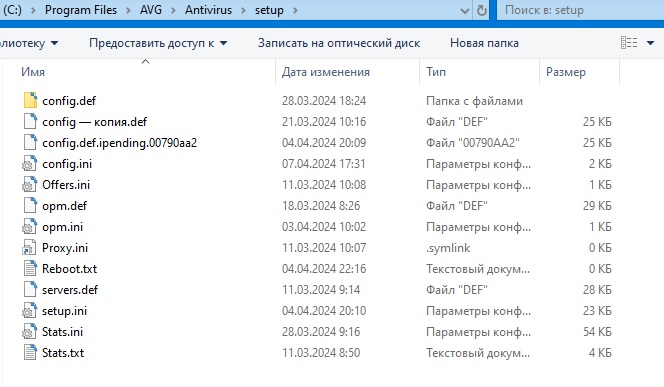Viewport: 664px width, 387px height.
Task: Go to the Antivirus breadcrumb
Action: click(208, 10)
